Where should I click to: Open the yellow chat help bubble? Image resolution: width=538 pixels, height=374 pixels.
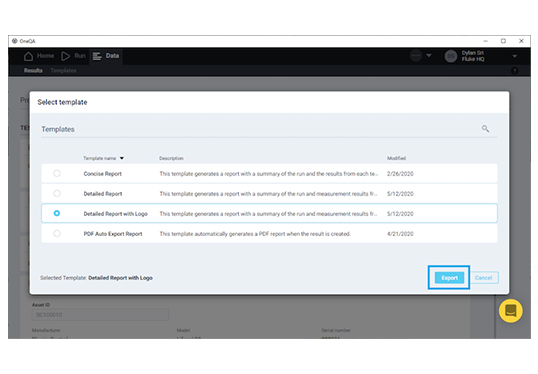point(511,311)
